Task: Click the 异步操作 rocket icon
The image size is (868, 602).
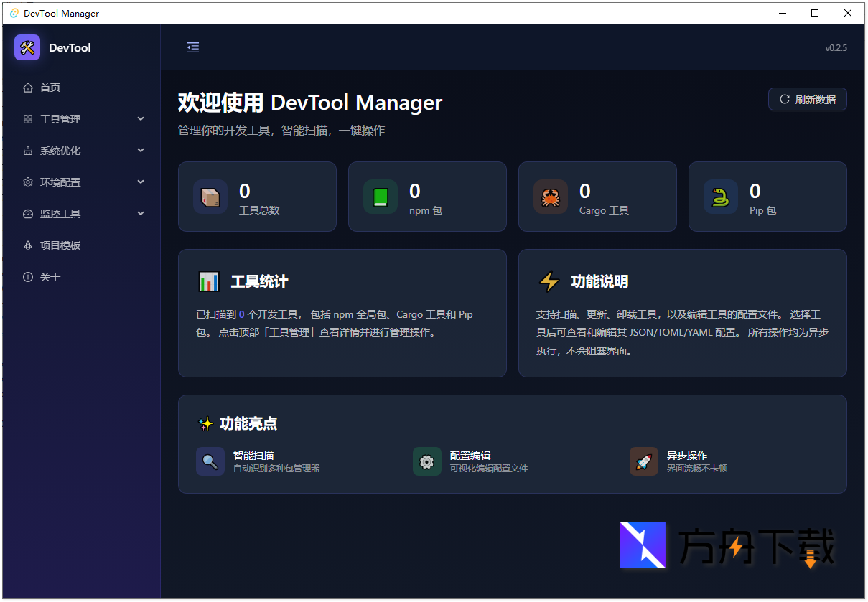Action: click(644, 461)
